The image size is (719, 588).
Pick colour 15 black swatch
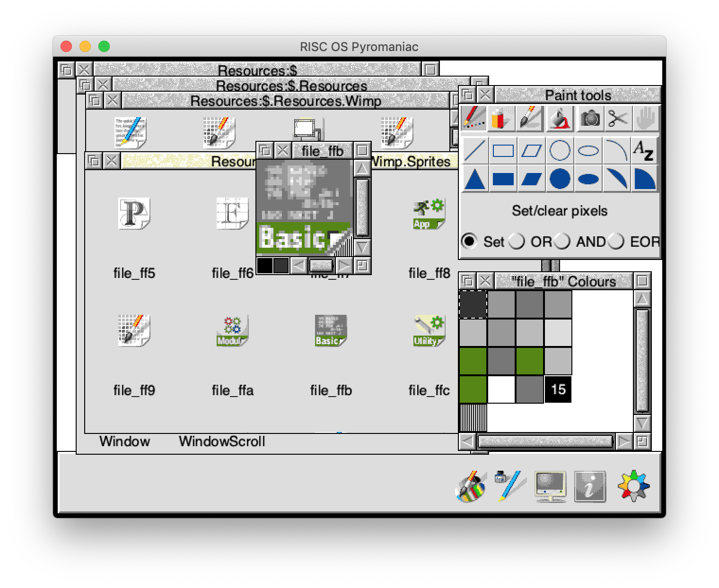558,389
